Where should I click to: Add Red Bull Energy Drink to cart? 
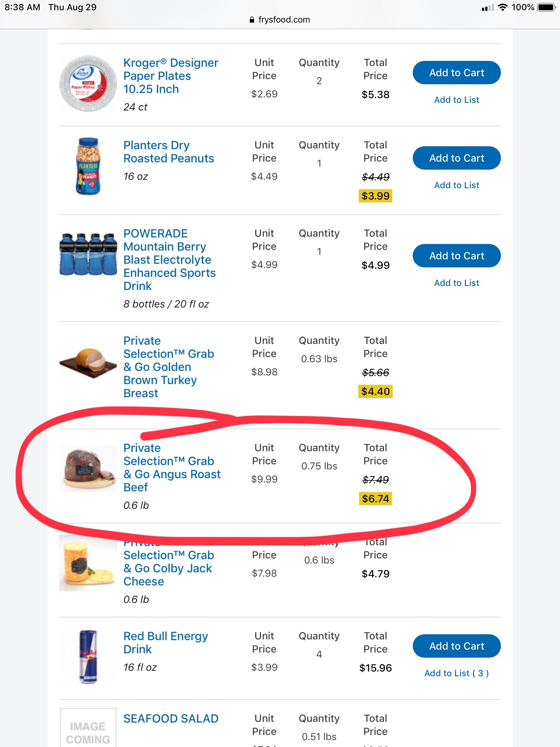(456, 646)
